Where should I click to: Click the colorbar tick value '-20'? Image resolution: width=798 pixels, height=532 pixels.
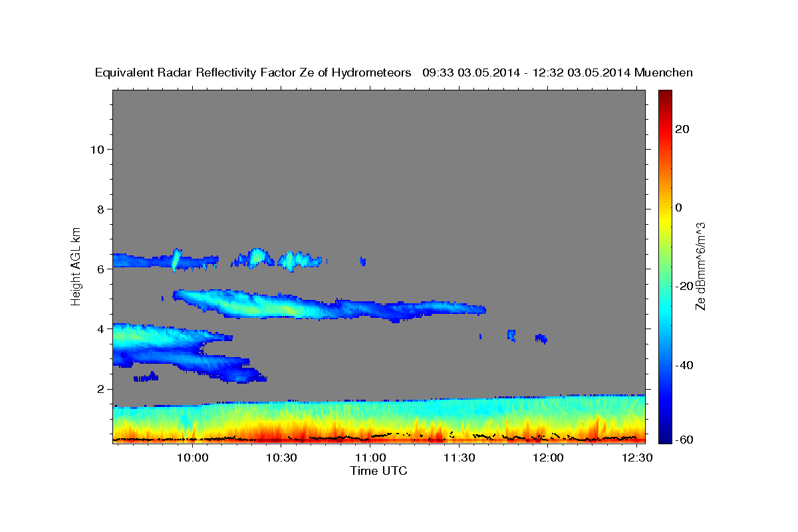(x=685, y=286)
